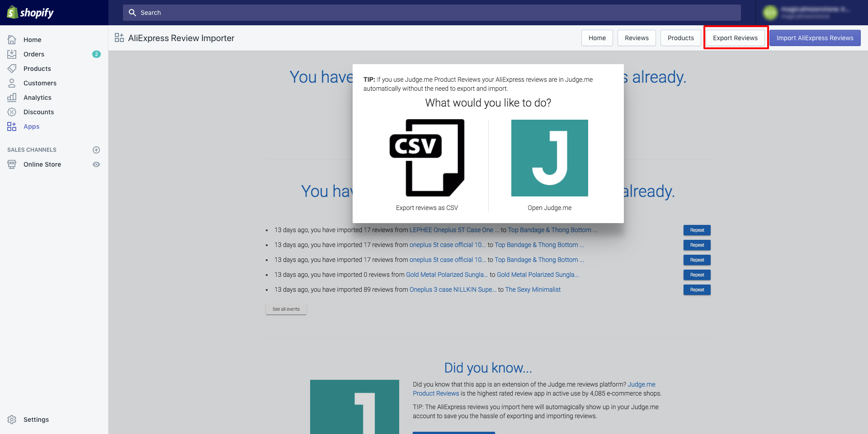Click the Products tag icon
The width and height of the screenshot is (868, 434).
tap(12, 69)
